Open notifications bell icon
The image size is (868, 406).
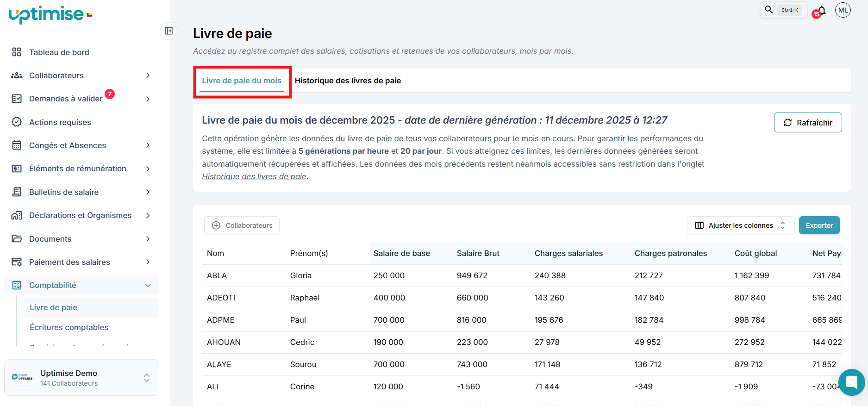[x=822, y=10]
